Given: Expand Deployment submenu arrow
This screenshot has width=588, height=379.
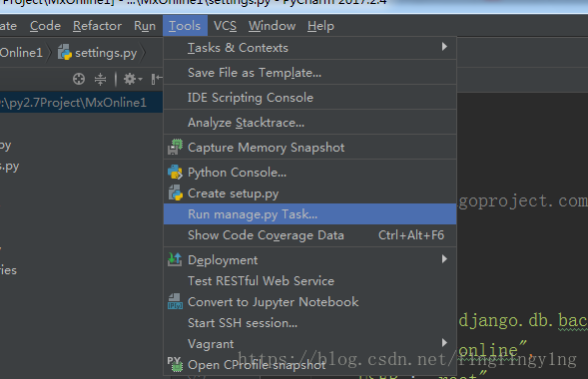Looking at the screenshot, I should pos(444,259).
